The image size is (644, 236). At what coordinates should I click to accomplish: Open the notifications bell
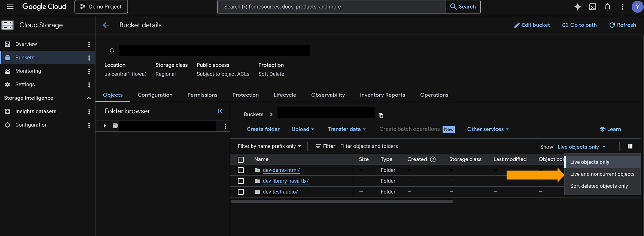pos(608,7)
